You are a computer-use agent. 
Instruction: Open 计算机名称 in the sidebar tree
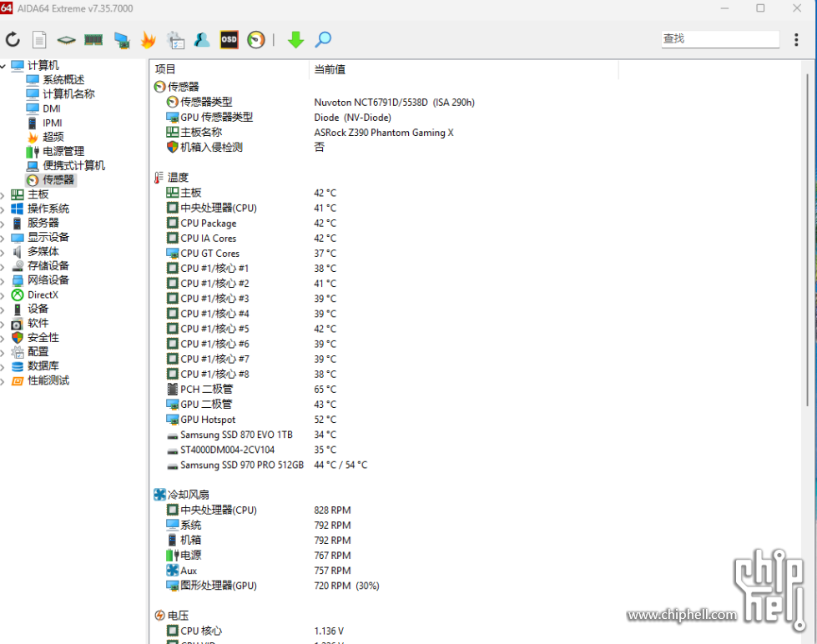tap(68, 93)
